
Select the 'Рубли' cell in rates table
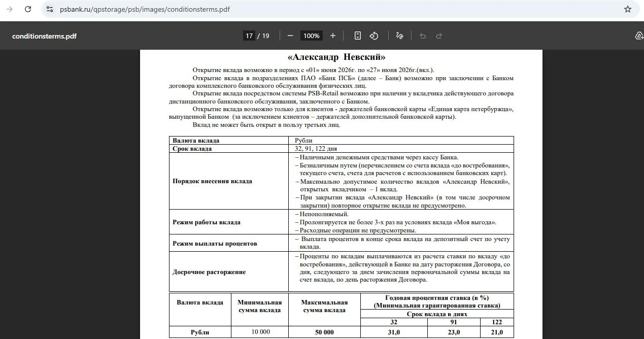click(x=200, y=332)
